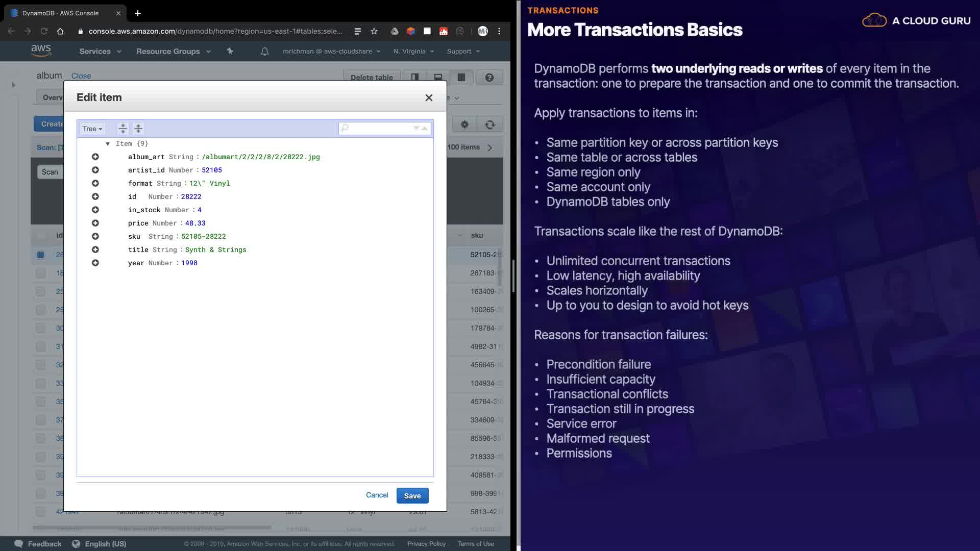Click the plus icon beside price field
The image size is (980, 551).
95,223
